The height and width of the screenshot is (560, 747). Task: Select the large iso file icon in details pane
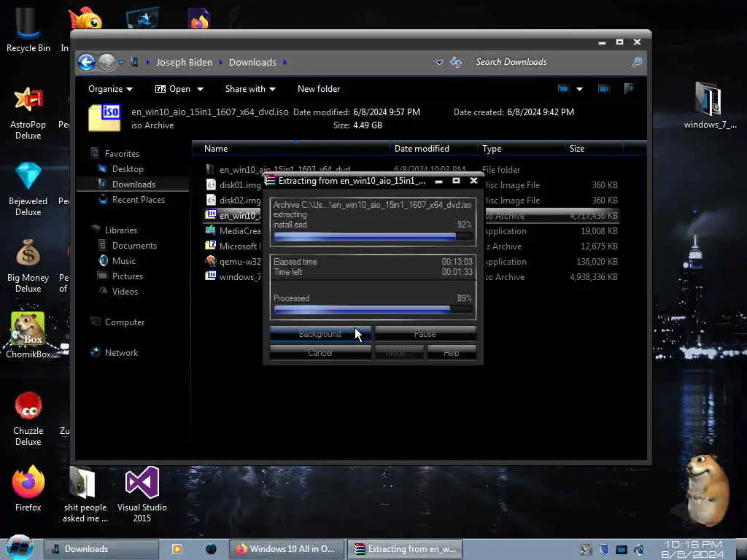point(105,117)
